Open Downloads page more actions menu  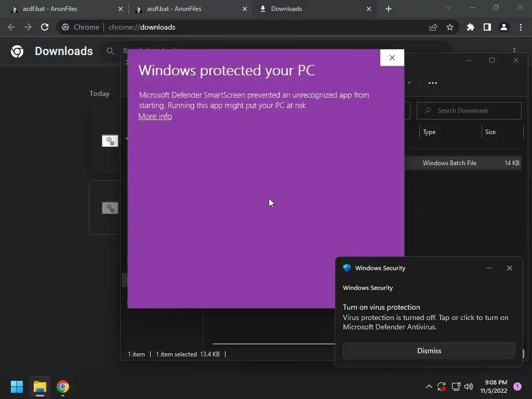coord(514,50)
